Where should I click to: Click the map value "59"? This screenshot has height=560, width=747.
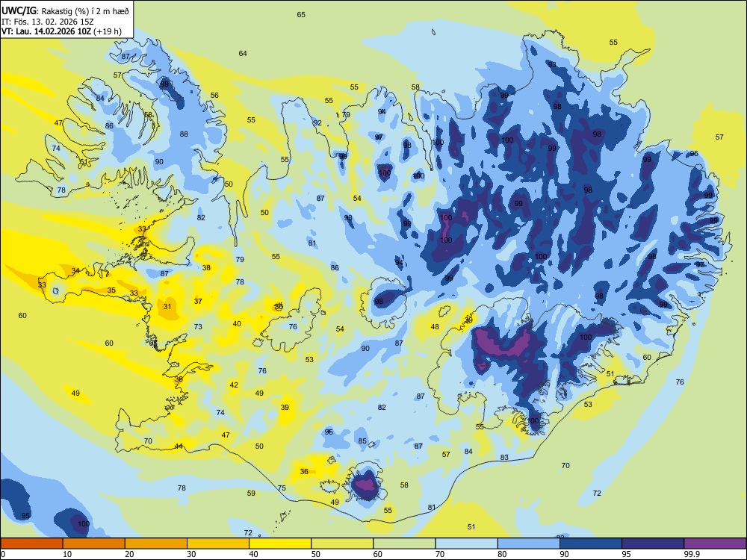251,494
